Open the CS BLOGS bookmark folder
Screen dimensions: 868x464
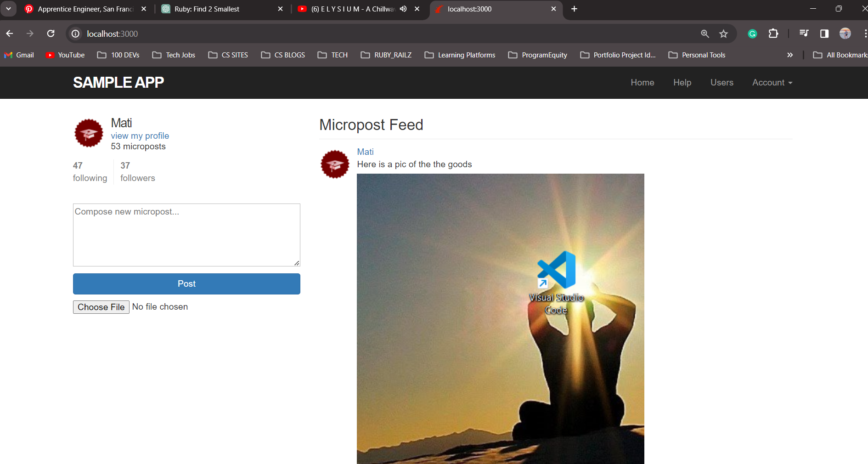pyautogui.click(x=283, y=55)
